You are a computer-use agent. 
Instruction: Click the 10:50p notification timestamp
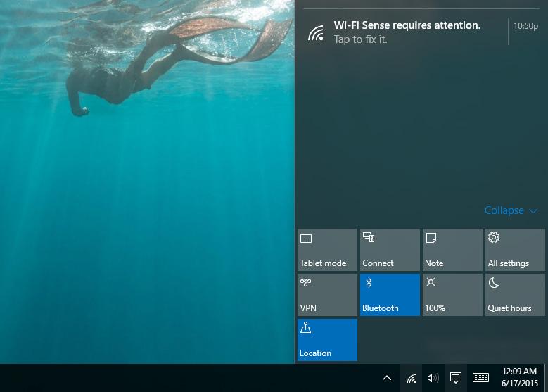(525, 26)
